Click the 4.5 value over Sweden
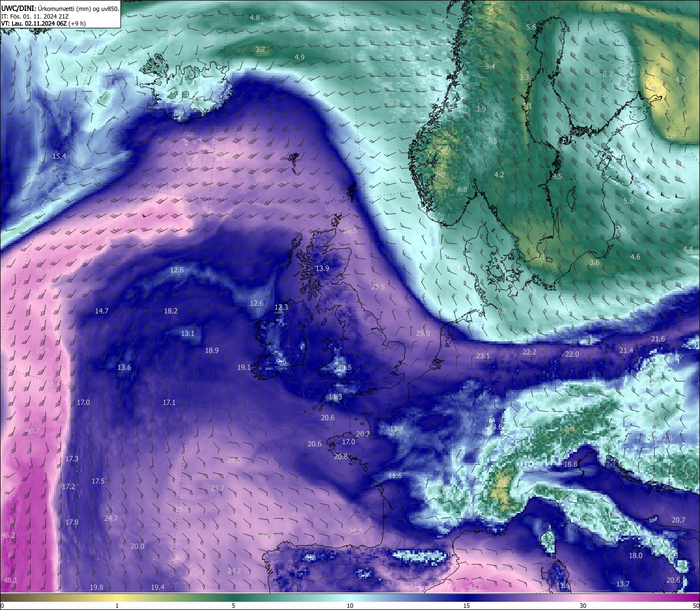700x610 pixels. tap(557, 176)
